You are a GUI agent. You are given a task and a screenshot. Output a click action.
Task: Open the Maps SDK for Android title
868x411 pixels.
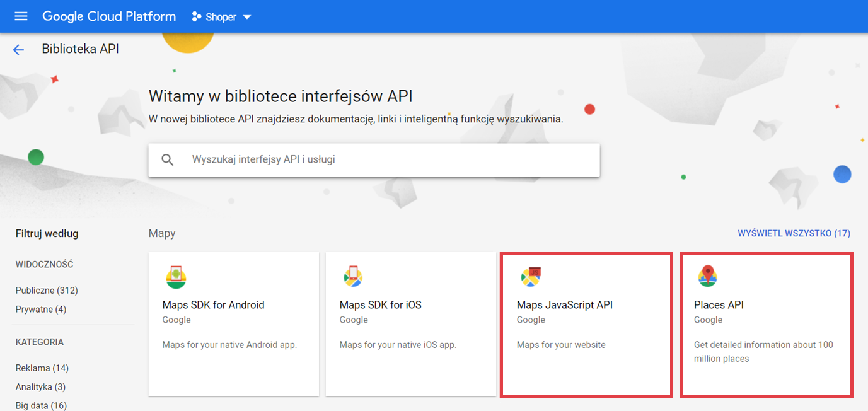[213, 305]
